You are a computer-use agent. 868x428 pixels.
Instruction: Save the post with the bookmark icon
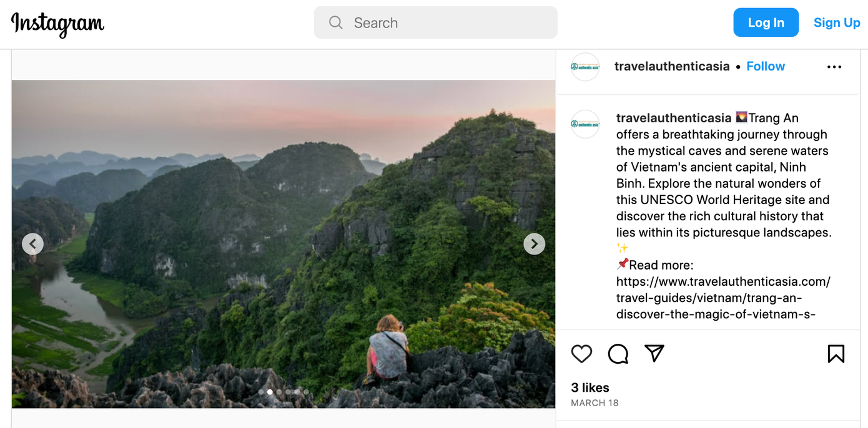click(x=836, y=354)
